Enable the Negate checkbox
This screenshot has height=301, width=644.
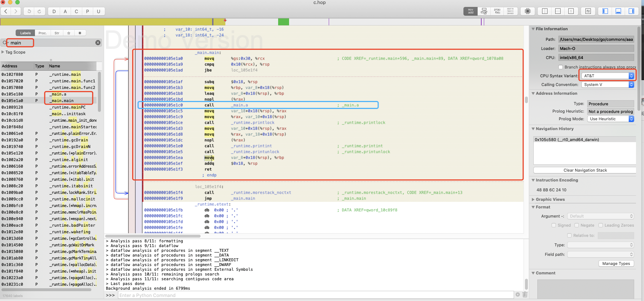(x=577, y=225)
